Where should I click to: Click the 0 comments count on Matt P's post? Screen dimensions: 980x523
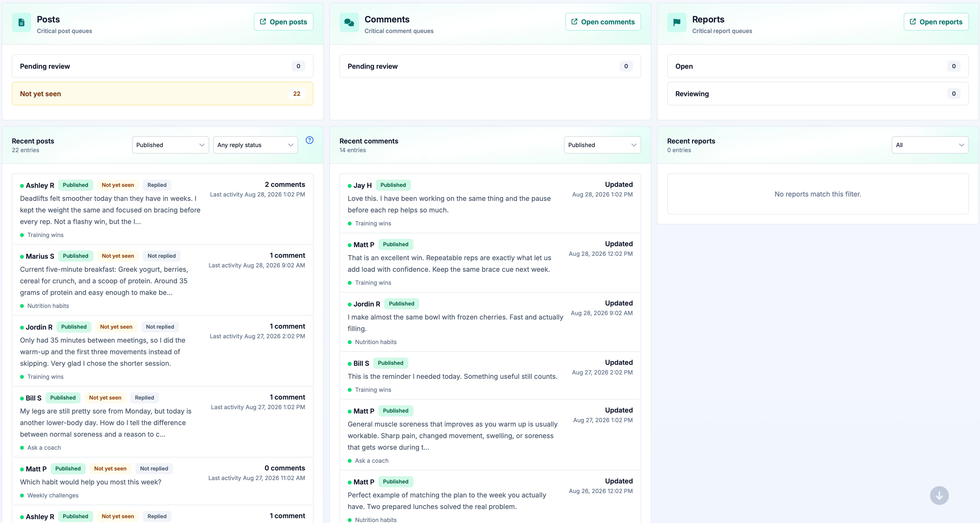tap(285, 468)
